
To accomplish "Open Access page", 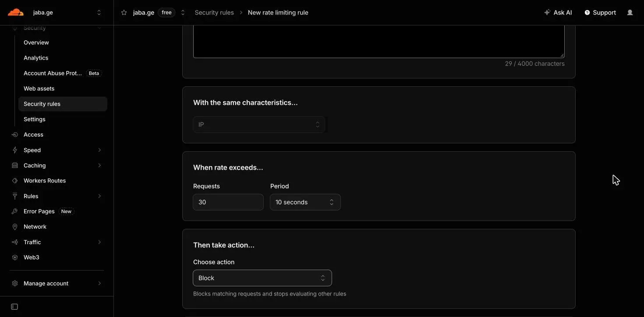I will coord(33,135).
